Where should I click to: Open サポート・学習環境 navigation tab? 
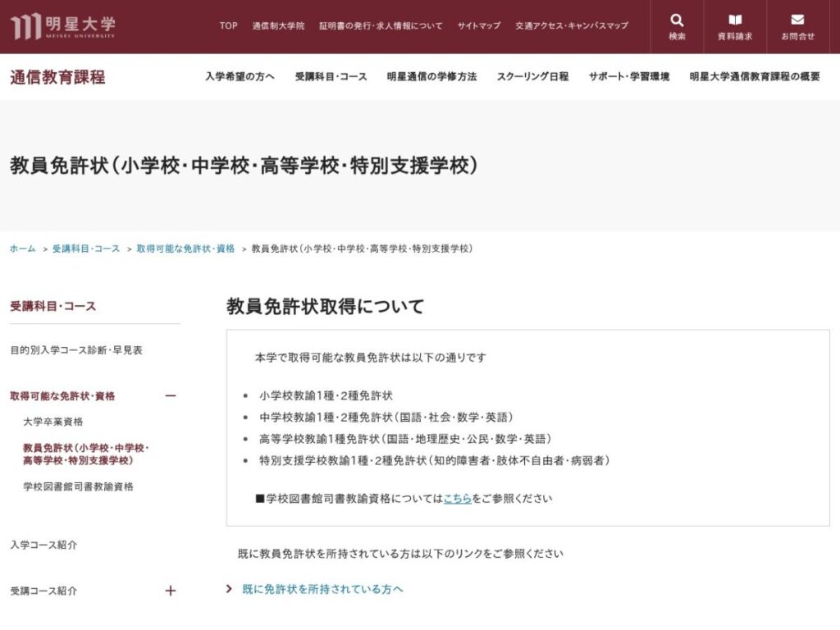click(x=629, y=76)
